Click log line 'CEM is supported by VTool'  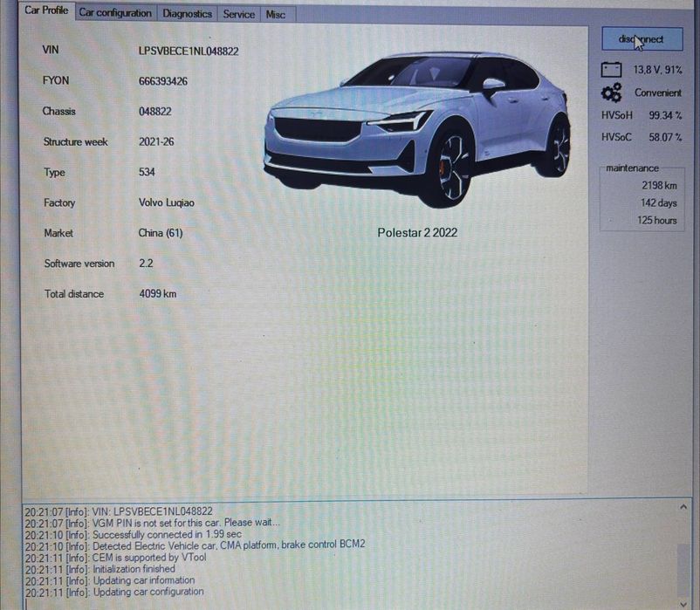[115, 558]
